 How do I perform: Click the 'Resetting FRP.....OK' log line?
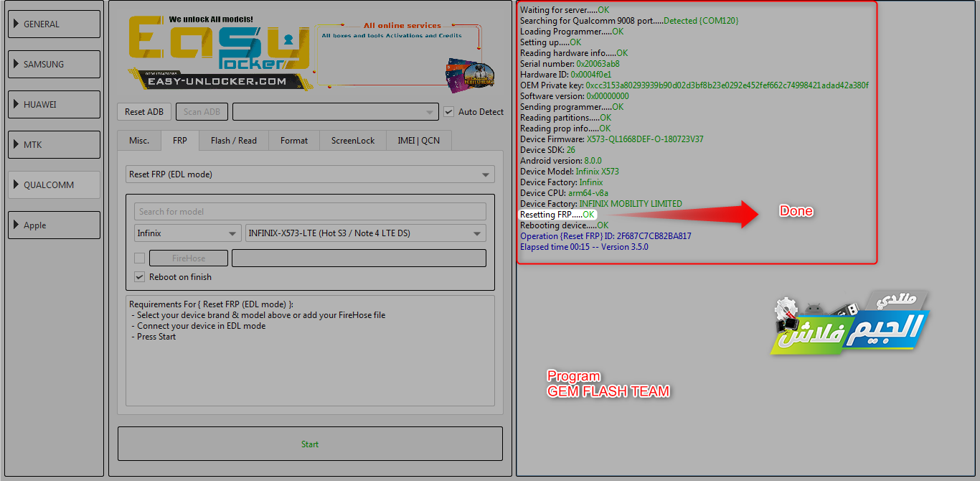click(x=557, y=214)
